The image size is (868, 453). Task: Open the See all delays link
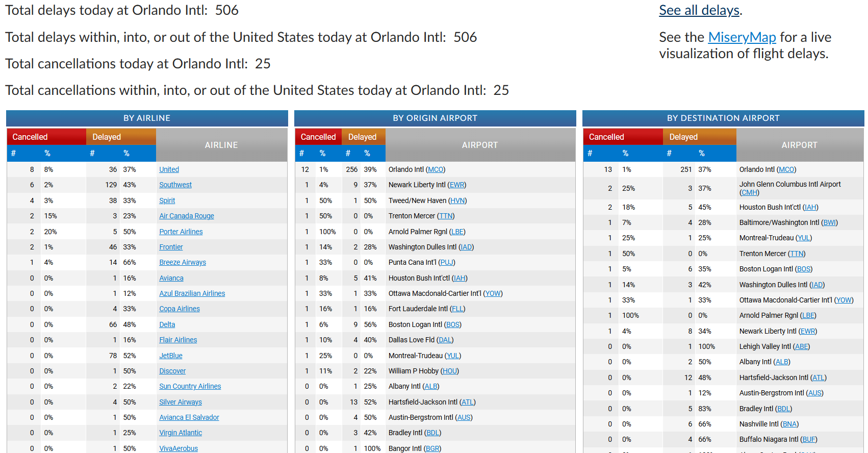[x=699, y=10]
